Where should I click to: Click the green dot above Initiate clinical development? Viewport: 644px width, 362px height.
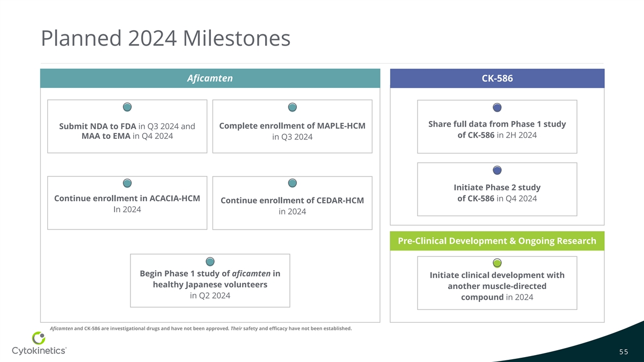click(x=497, y=263)
